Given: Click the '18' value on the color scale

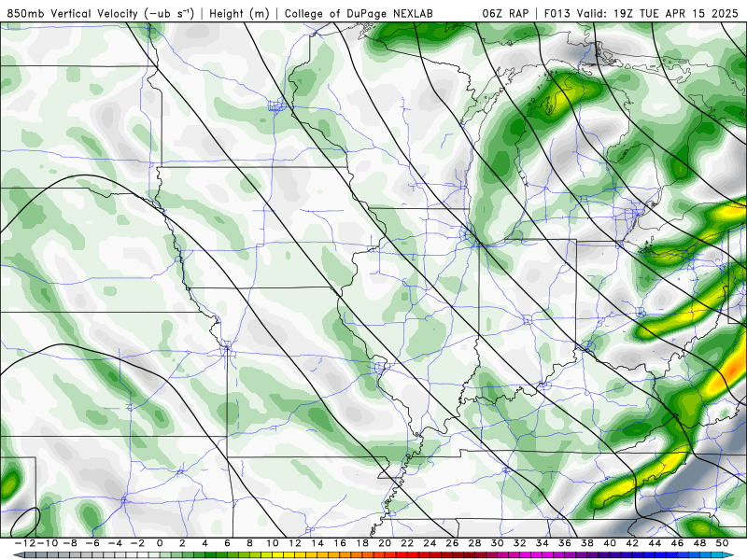Looking at the screenshot, I should (362, 543).
